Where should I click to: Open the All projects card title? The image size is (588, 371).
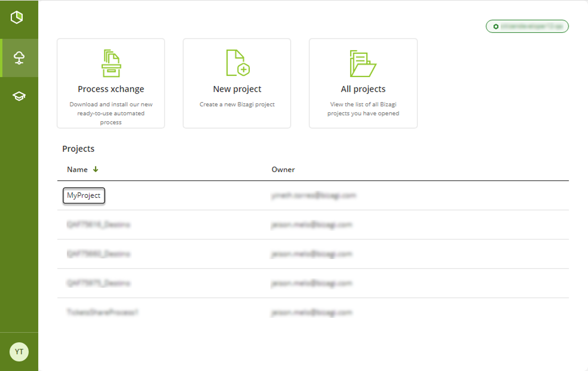click(363, 89)
